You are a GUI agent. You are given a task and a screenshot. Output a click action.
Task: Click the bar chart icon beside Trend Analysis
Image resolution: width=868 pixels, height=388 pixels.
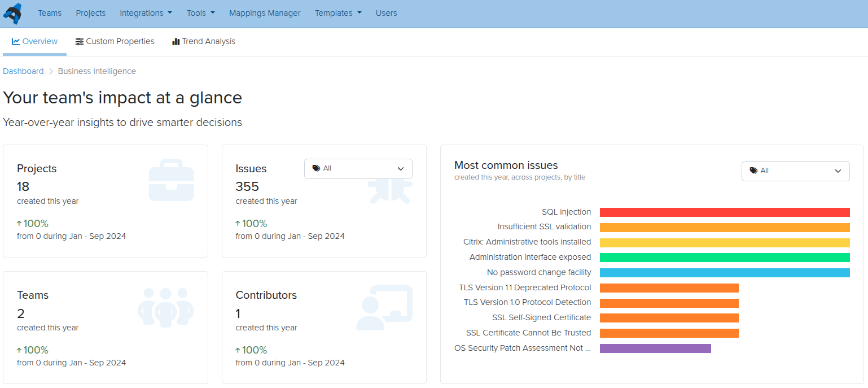click(176, 41)
